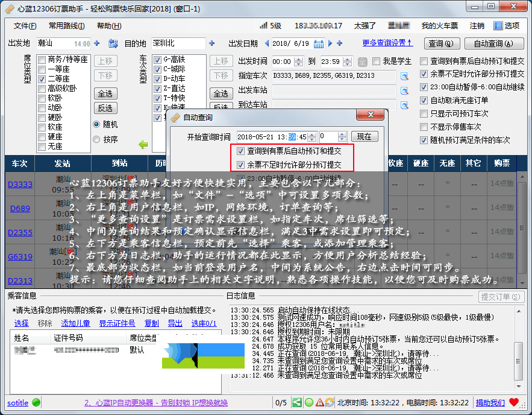Click the 全 all-day time button icon
The image size is (532, 415).
coord(362,62)
